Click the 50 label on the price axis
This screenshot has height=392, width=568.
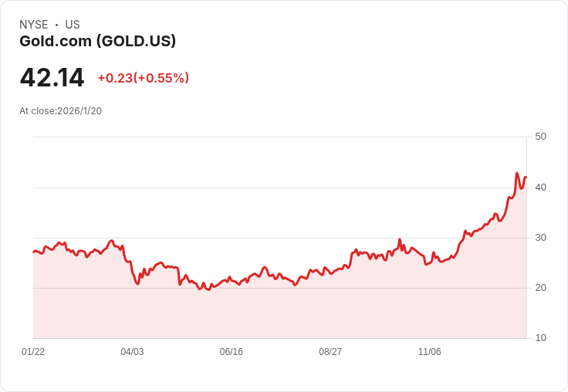[540, 137]
